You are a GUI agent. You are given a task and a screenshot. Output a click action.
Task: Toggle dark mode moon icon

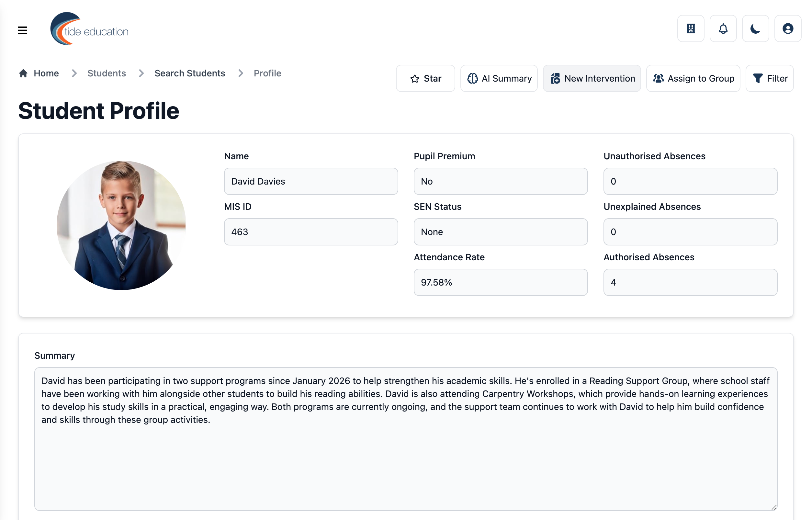(x=755, y=29)
